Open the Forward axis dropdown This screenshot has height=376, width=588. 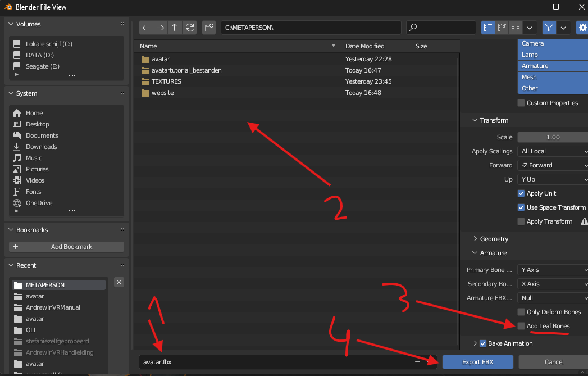coord(553,165)
